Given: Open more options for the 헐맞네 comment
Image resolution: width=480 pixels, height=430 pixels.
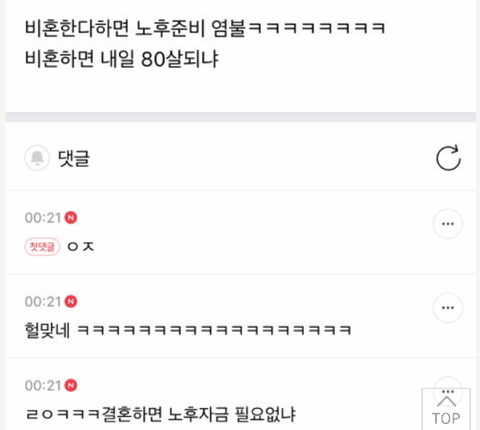Looking at the screenshot, I should point(448,308).
